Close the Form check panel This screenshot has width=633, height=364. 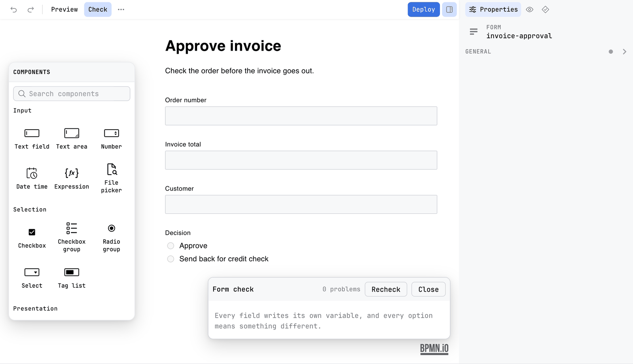point(428,289)
